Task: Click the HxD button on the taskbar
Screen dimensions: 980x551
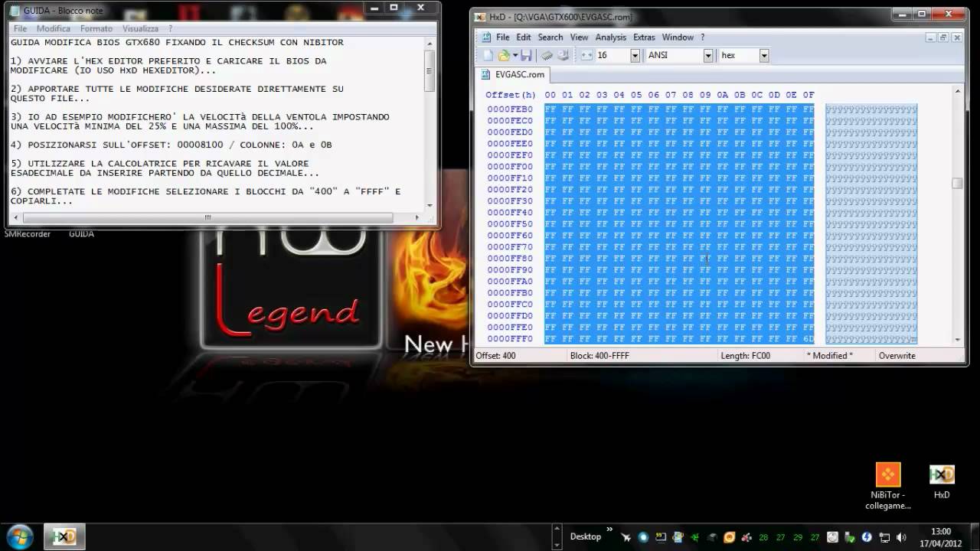Action: pos(64,536)
